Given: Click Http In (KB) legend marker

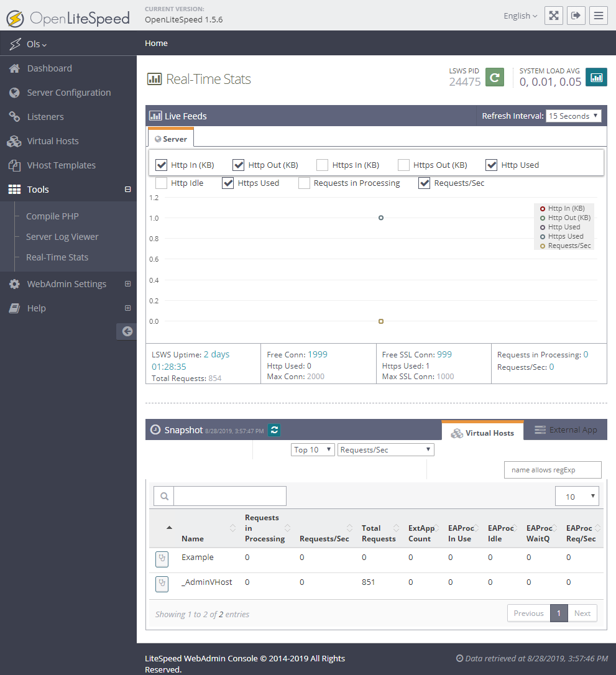Looking at the screenshot, I should click(x=543, y=209).
